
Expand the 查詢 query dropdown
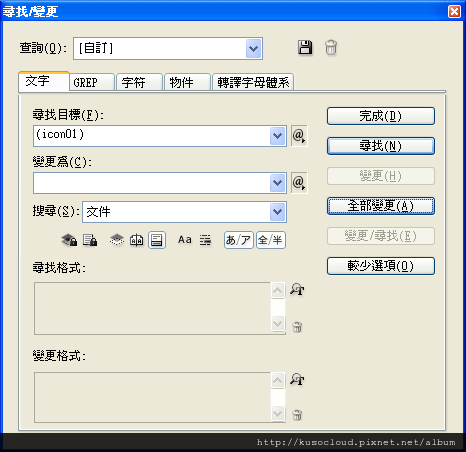pyautogui.click(x=254, y=49)
